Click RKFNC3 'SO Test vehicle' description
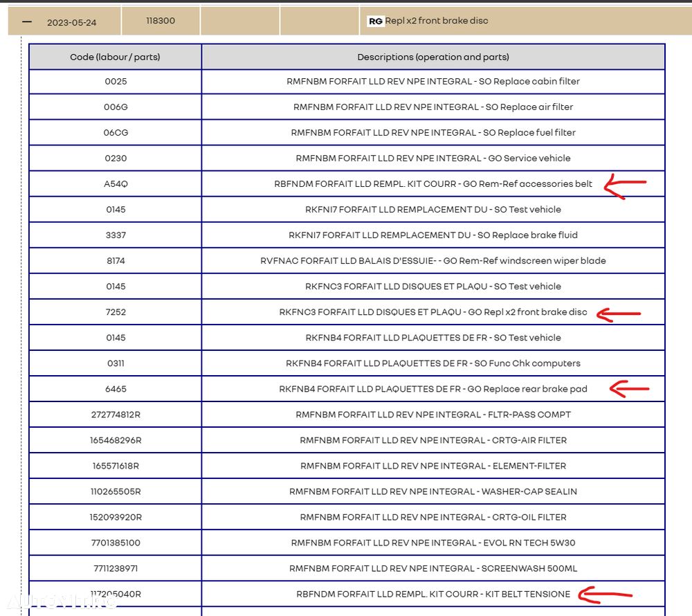This screenshot has width=692, height=616. tap(527, 286)
